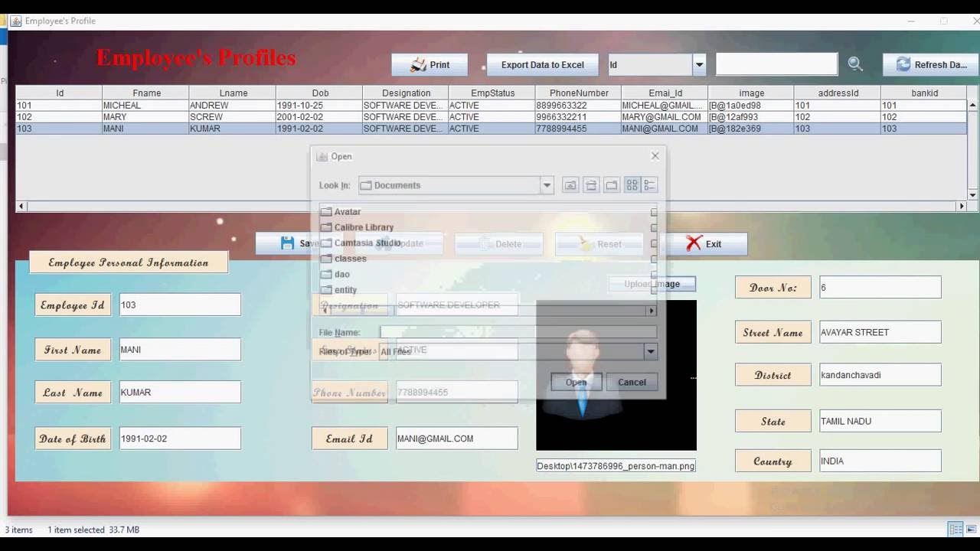
Task: Click the Dob column header
Action: 320,93
